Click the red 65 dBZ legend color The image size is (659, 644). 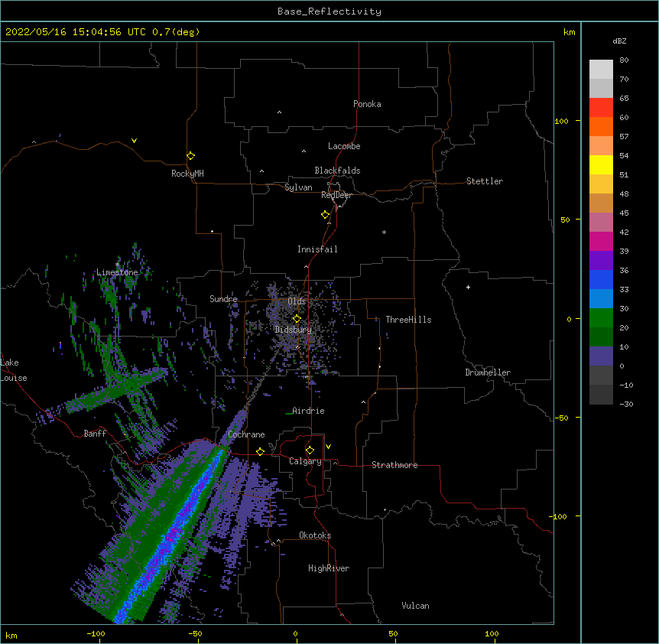(601, 108)
